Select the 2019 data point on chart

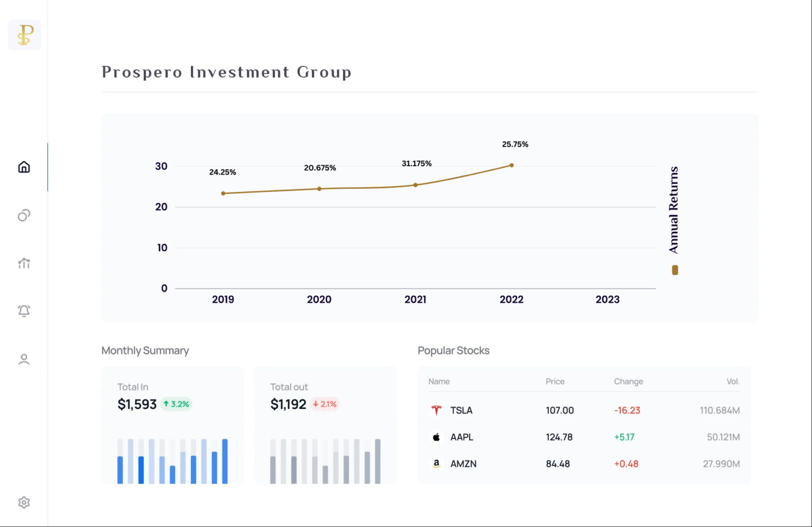coord(223,194)
